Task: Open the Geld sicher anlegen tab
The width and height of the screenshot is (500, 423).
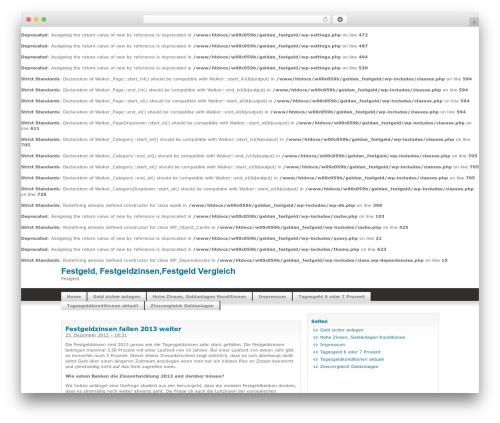Action: (x=116, y=296)
